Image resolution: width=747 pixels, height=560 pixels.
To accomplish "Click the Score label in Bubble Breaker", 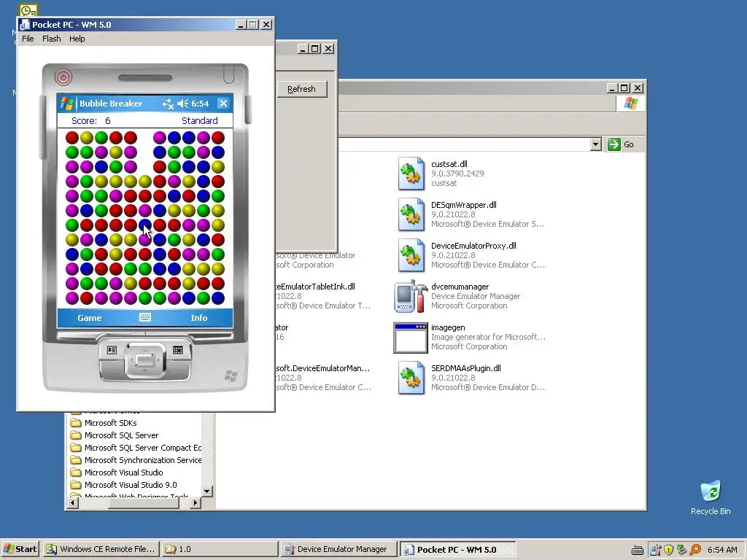I will (84, 121).
